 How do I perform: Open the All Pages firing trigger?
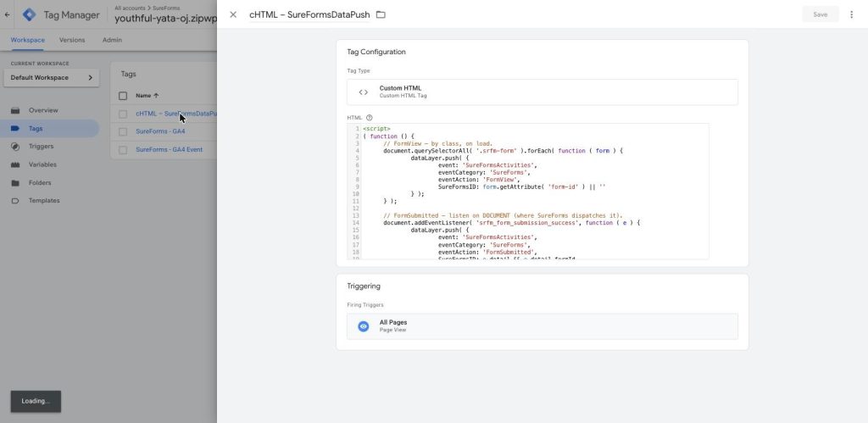click(542, 326)
